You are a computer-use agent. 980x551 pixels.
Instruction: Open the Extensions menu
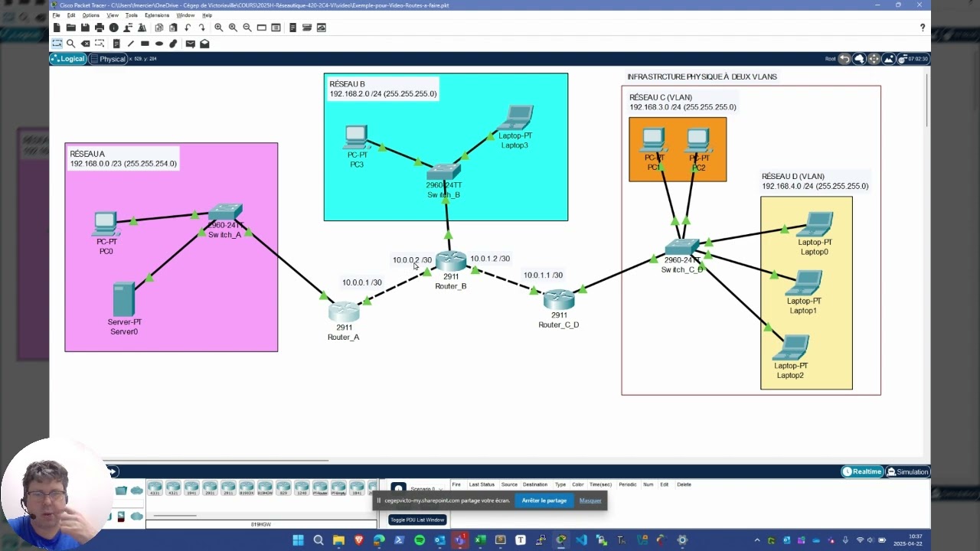click(157, 15)
